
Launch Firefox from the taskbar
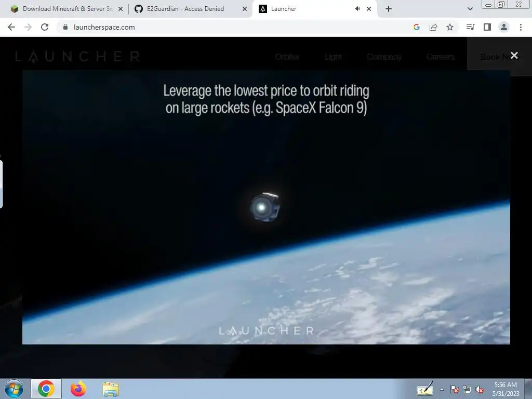tap(78, 389)
